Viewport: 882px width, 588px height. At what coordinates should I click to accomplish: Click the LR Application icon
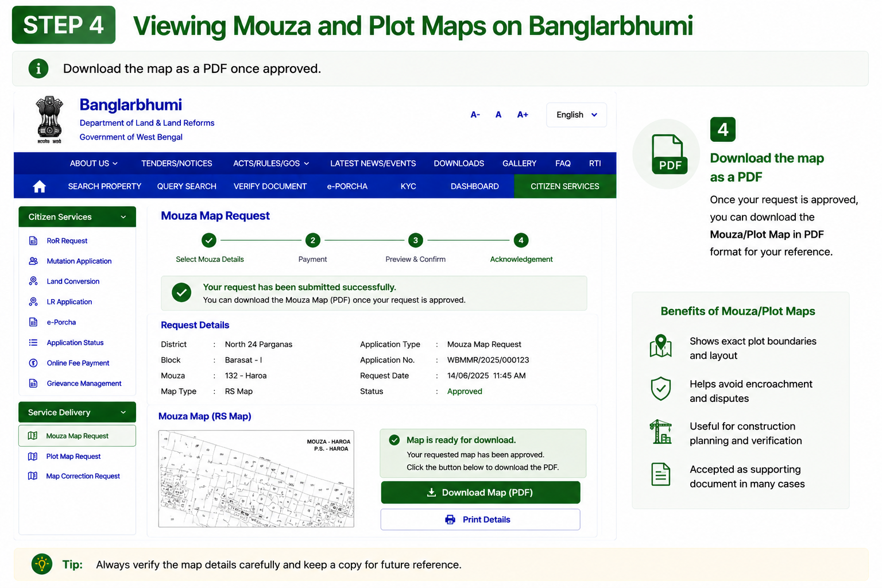(x=33, y=301)
